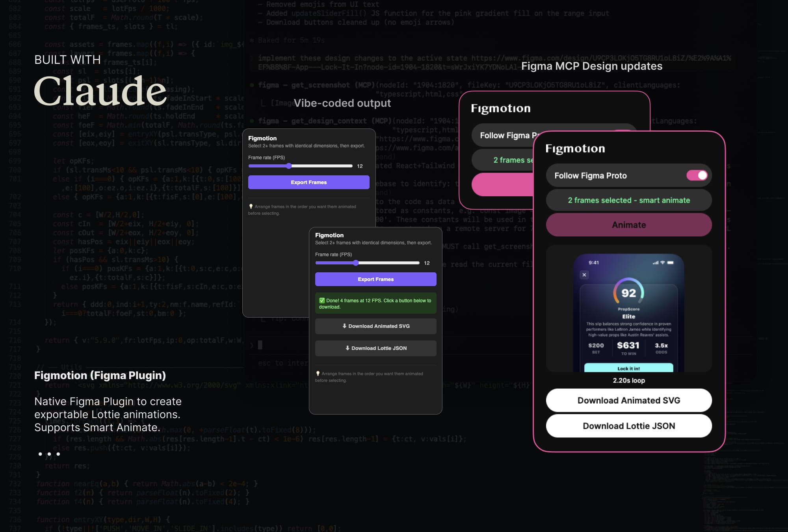Click the pink Animate button

(628, 225)
